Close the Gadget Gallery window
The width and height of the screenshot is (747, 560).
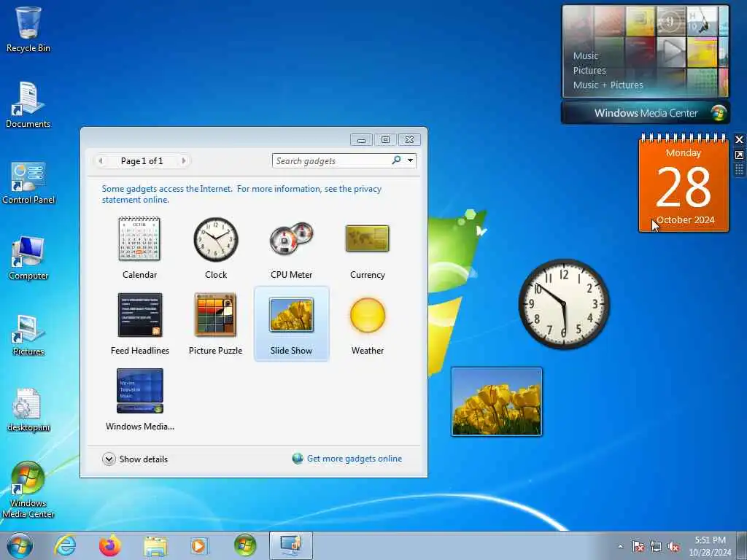click(410, 139)
